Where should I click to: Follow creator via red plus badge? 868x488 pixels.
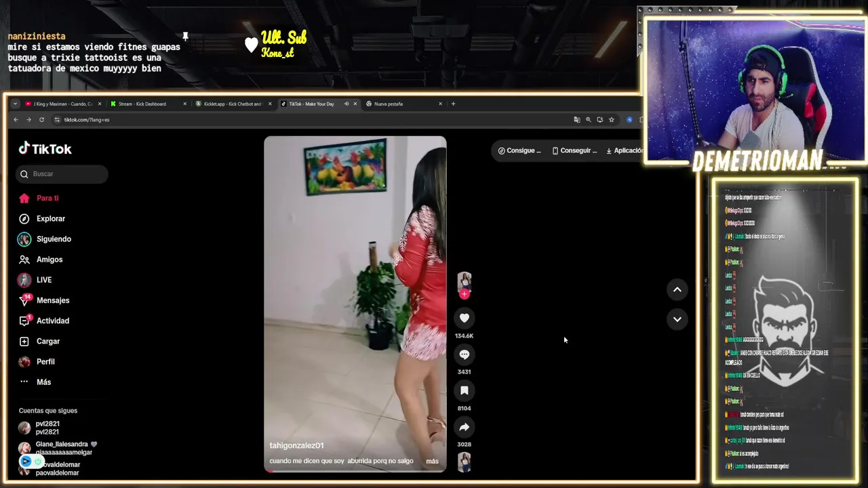465,294
